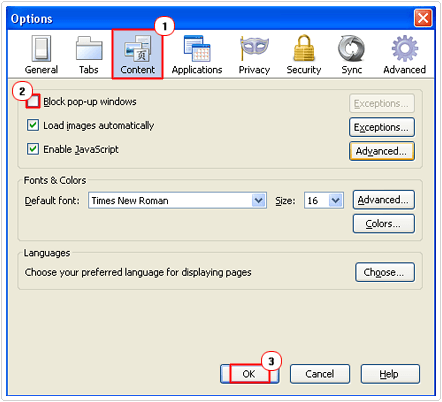Viewport: 442px width, 402px height.
Task: Click Exceptions button for loading images
Action: (382, 127)
